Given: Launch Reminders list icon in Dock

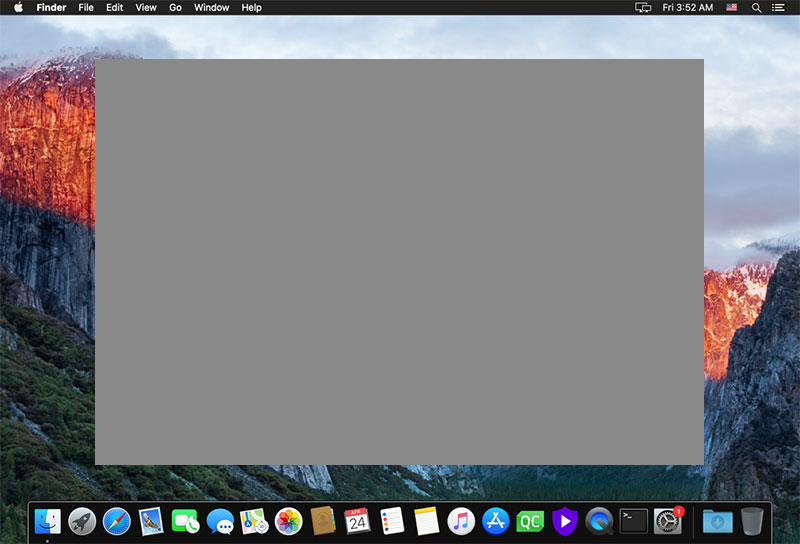Looking at the screenshot, I should click(x=392, y=521).
